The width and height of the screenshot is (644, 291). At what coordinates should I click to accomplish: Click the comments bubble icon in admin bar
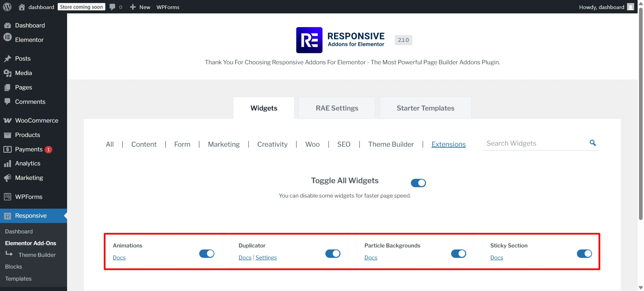click(x=112, y=7)
